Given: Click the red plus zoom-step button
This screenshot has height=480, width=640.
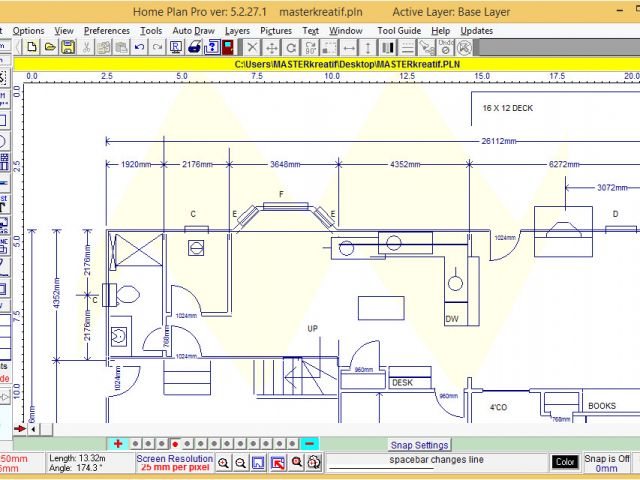Looking at the screenshot, I should click(118, 443).
